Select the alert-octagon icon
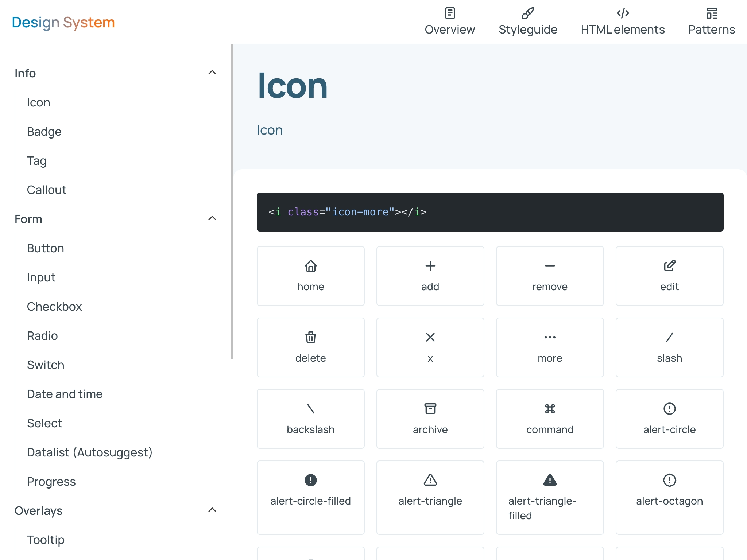This screenshot has width=747, height=560. 669,480
